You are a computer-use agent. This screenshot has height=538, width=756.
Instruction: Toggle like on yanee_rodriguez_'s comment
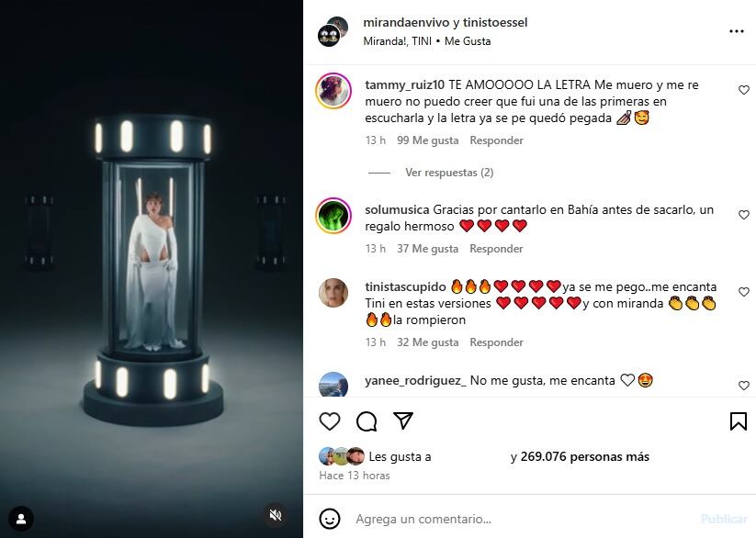[743, 385]
